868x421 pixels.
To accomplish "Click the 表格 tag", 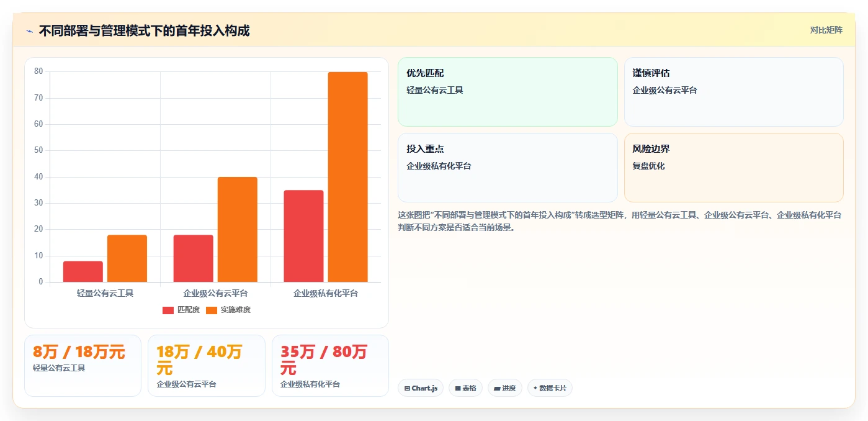I will [x=465, y=388].
